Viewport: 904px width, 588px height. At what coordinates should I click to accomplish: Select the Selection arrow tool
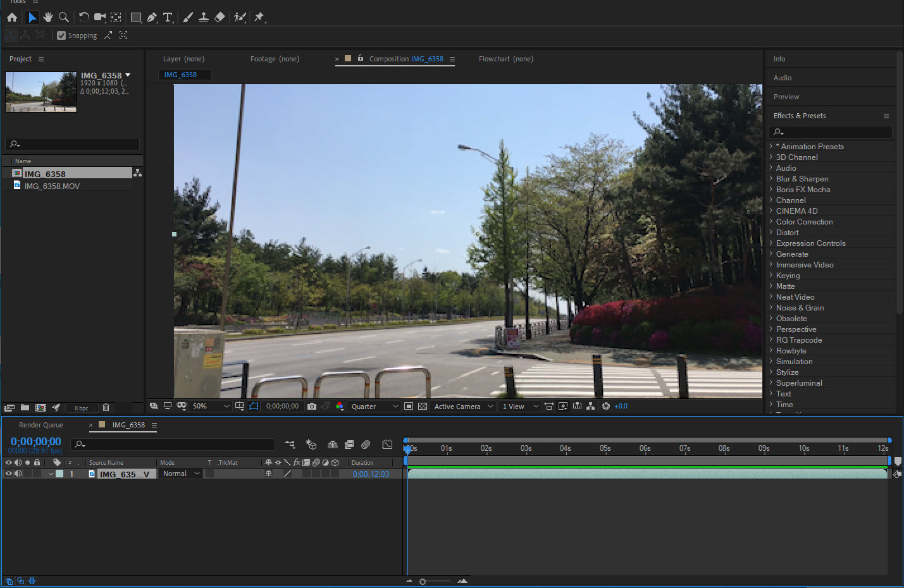(32, 17)
